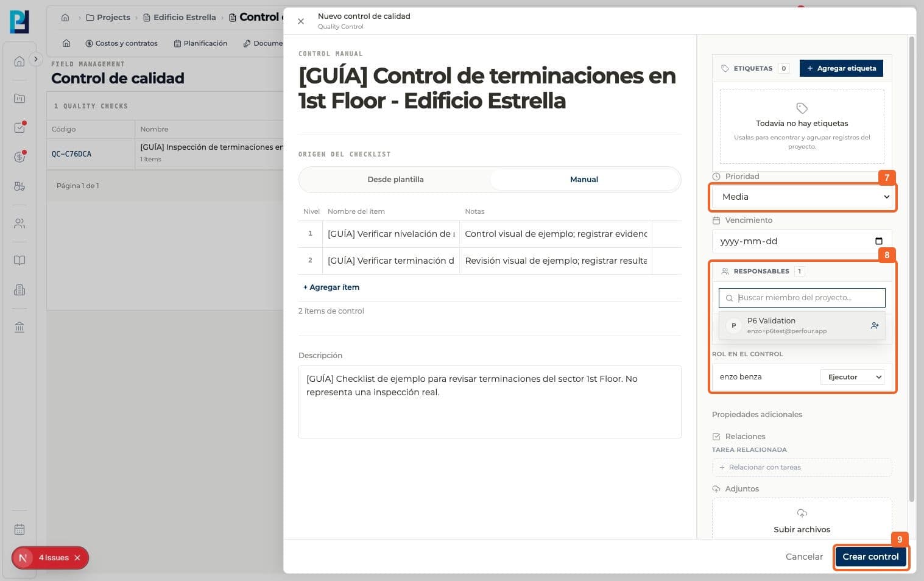The height and width of the screenshot is (581, 924).
Task: Click the add member icon beside P6 Validation
Action: 875,326
